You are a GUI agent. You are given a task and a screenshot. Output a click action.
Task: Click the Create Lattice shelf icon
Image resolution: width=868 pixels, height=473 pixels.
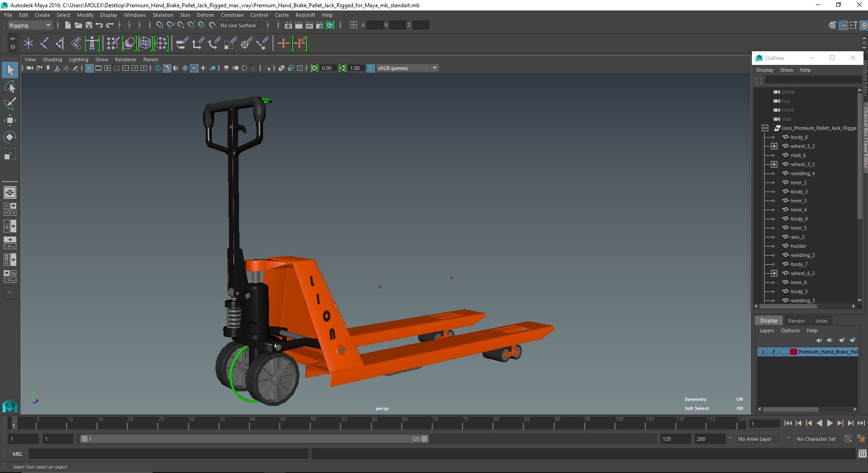tap(145, 44)
